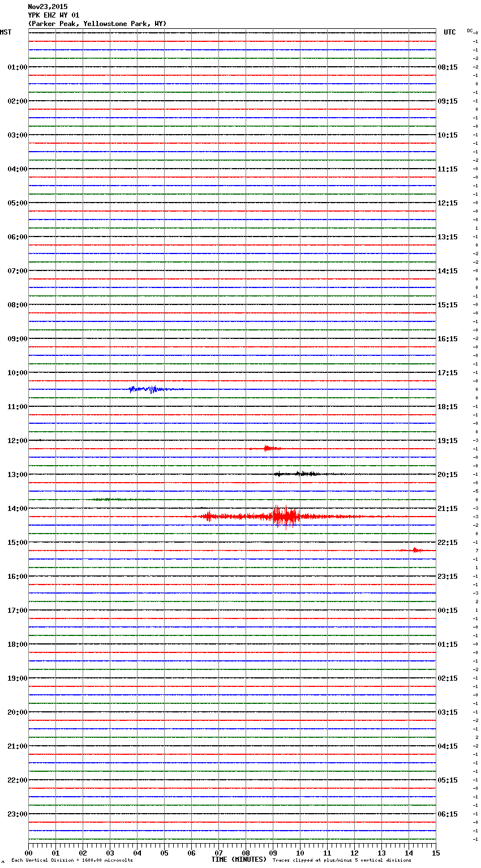This screenshot has height=868, width=481.
Task: Click the 09:15 UTC time label
Action: coord(448,101)
